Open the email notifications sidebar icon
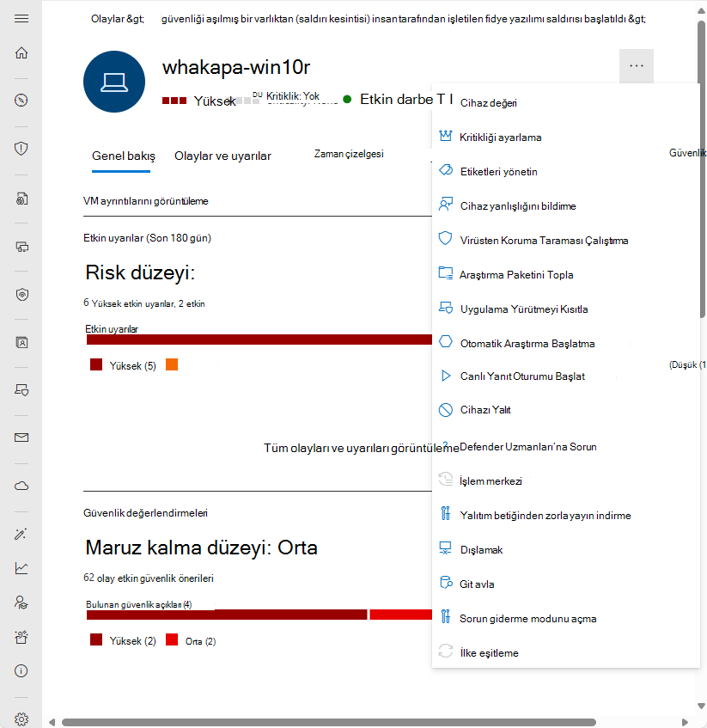707x728 pixels. pos(21,437)
